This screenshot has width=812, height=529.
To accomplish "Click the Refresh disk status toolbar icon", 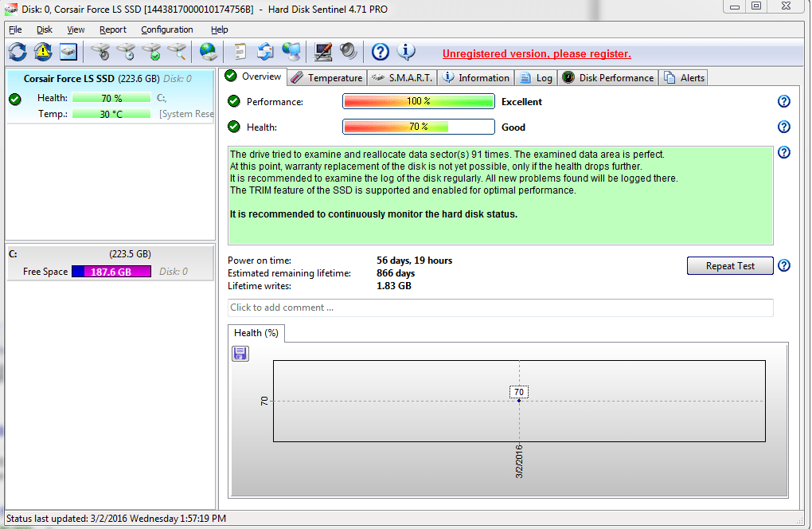I will [x=18, y=52].
